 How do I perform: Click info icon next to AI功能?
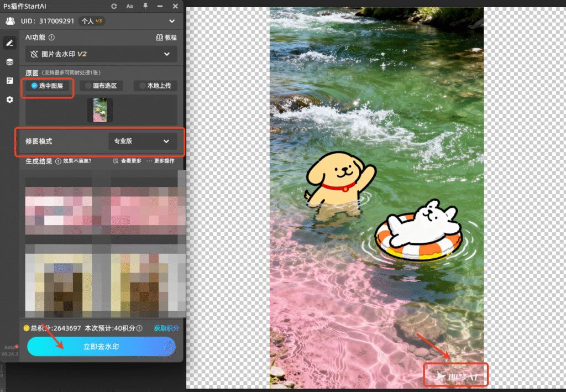51,37
